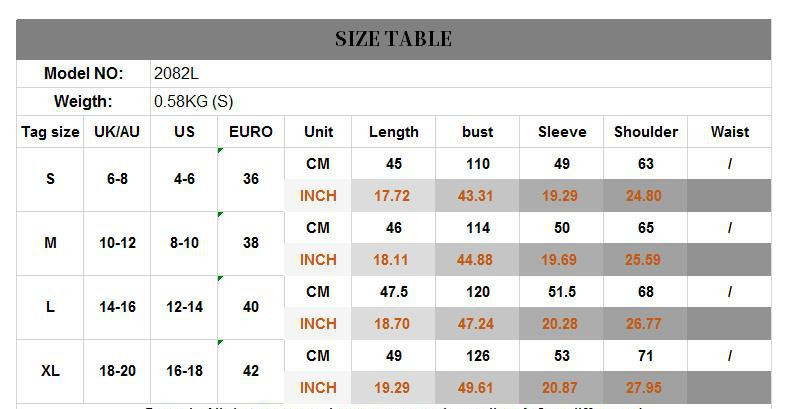
Task: Click the Weigth value 0.58KG (S) cell
Action: (x=194, y=102)
